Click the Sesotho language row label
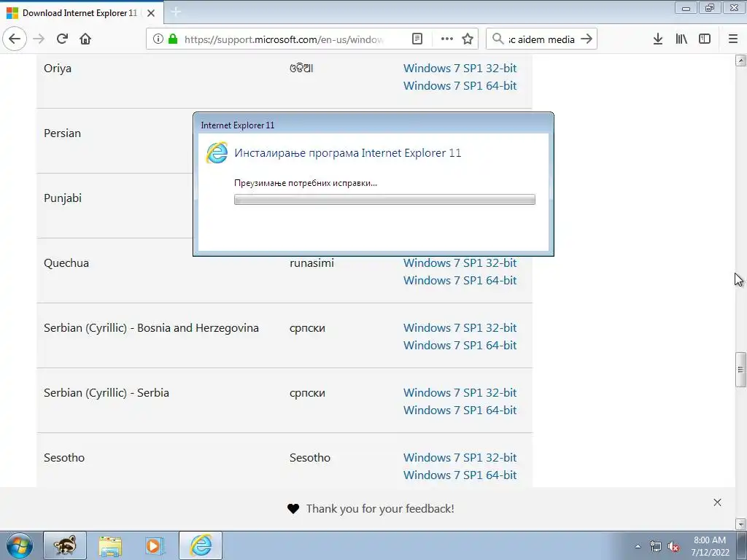 [x=64, y=458]
